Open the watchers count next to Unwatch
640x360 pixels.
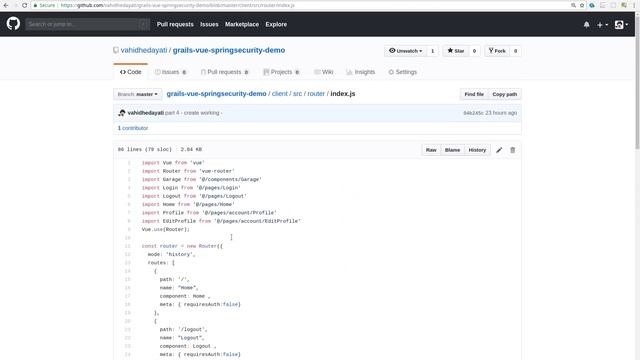click(x=432, y=51)
